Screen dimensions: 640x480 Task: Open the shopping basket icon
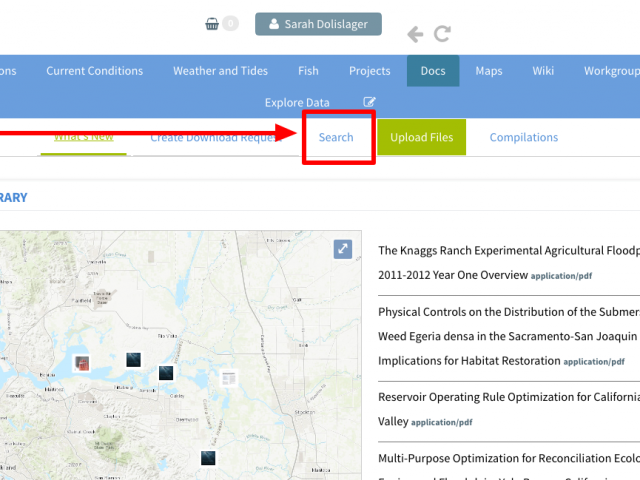212,24
